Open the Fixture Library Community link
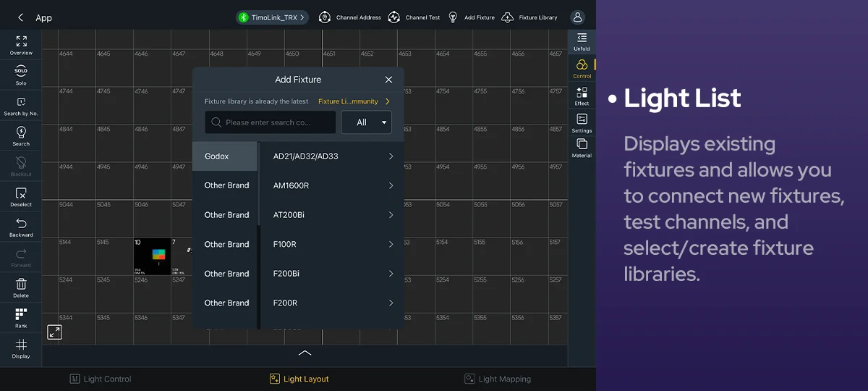The height and width of the screenshot is (391, 868). (354, 102)
